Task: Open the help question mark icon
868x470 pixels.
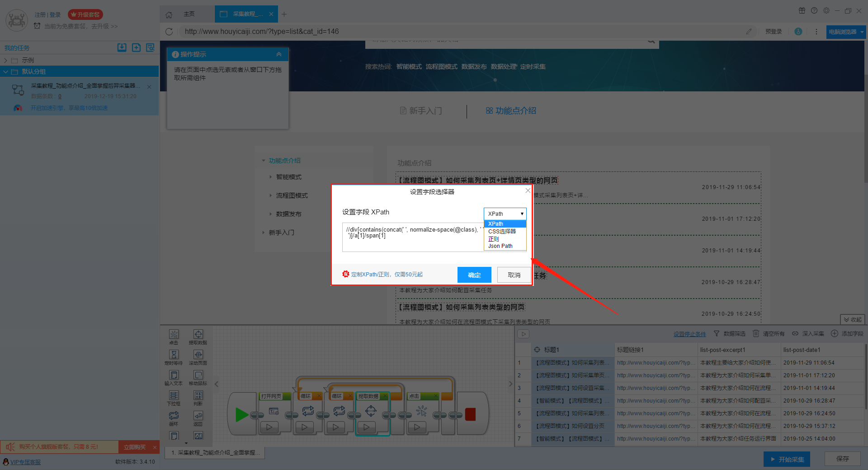Action: tap(814, 10)
